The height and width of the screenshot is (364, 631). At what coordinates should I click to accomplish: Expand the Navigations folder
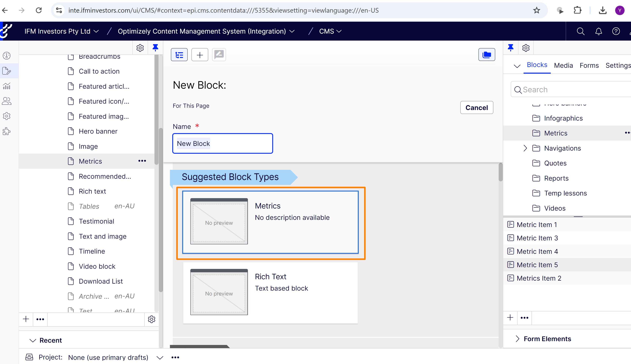pos(525,148)
